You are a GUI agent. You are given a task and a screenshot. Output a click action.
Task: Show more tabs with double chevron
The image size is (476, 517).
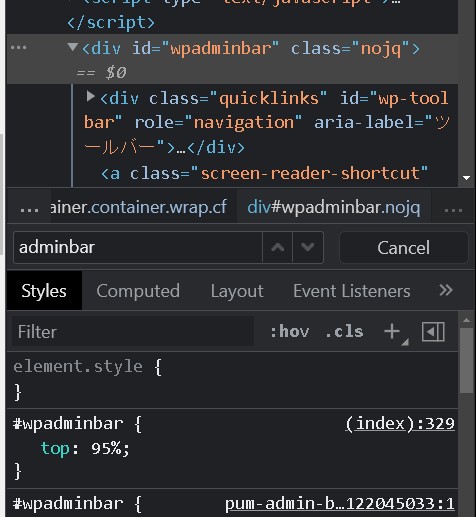tap(446, 290)
